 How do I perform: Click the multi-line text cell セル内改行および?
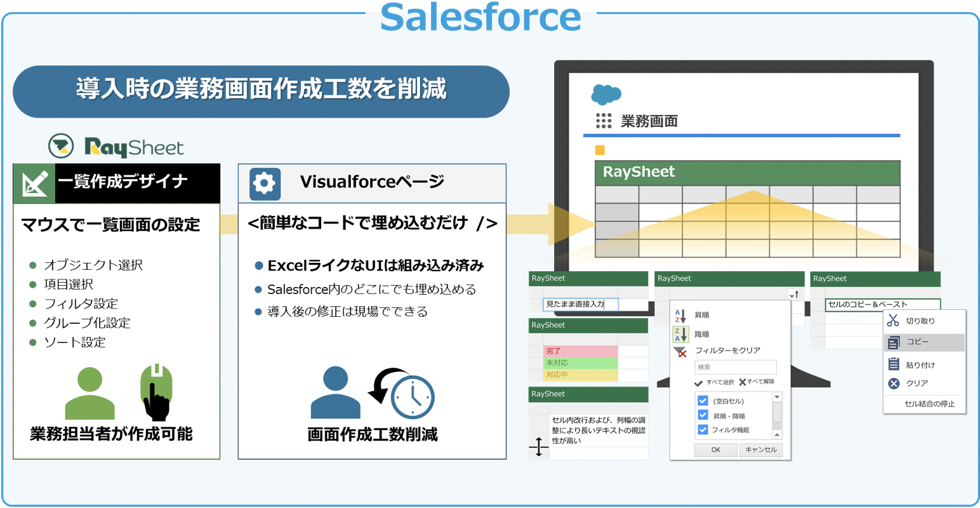pyautogui.click(x=599, y=431)
